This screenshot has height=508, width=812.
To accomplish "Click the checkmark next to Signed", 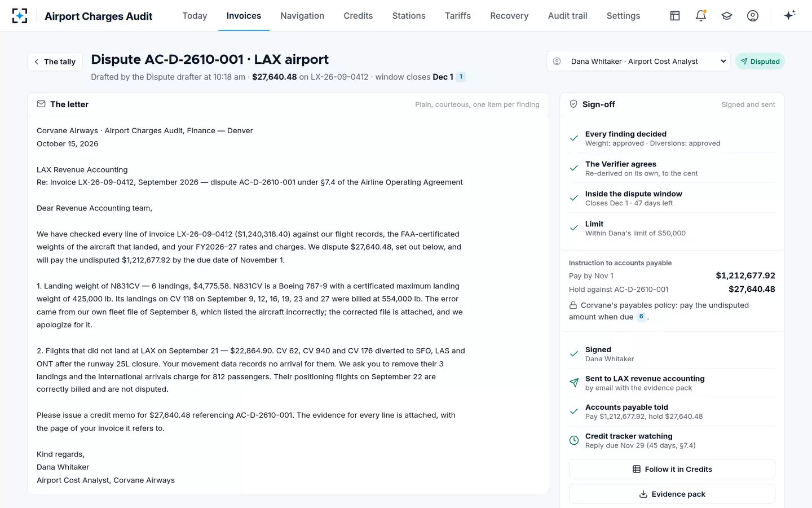I will click(x=574, y=354).
